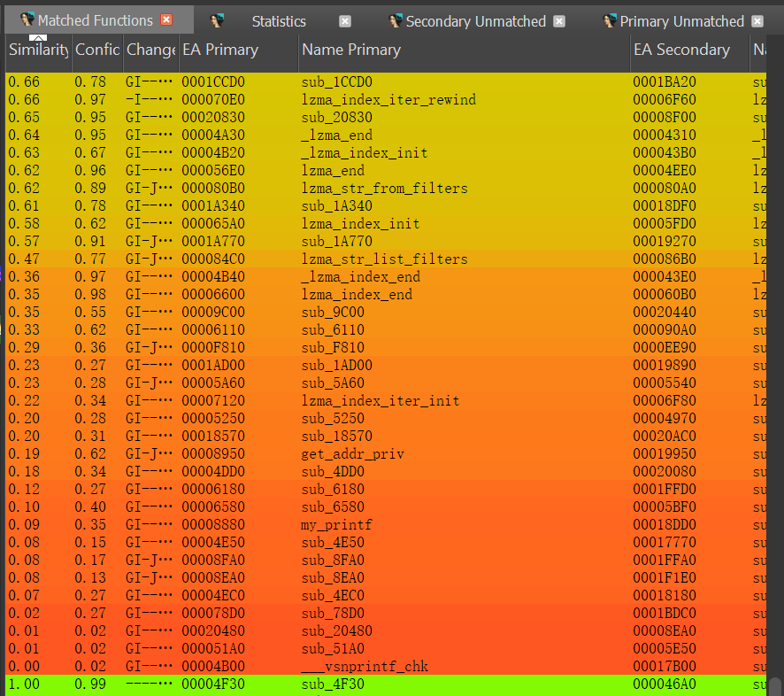Click the vertical scrollbar thumb
784x696 pixels.
click(775, 686)
